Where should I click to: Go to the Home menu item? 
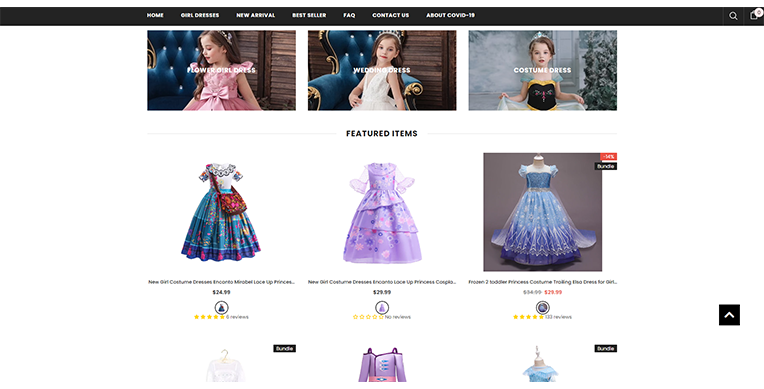click(155, 15)
